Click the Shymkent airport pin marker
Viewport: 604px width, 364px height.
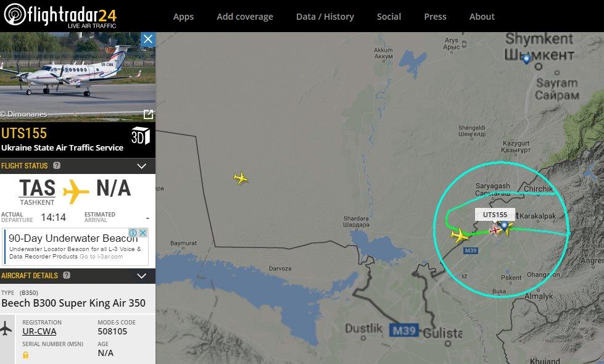click(x=527, y=59)
